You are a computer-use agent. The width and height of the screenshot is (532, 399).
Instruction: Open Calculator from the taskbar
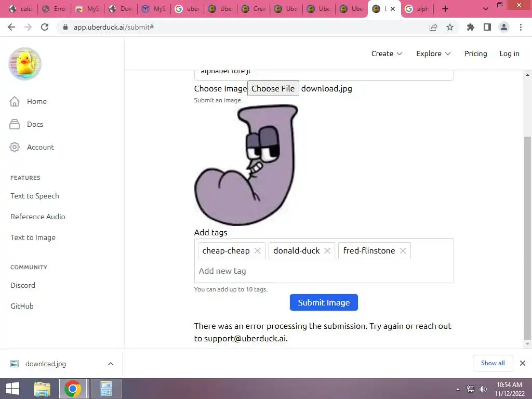coord(106,389)
